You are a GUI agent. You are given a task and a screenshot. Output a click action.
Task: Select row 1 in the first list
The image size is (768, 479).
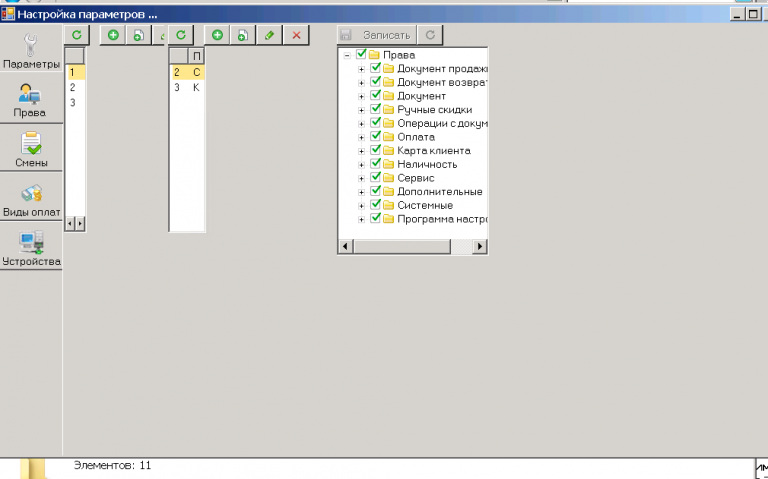[x=75, y=72]
